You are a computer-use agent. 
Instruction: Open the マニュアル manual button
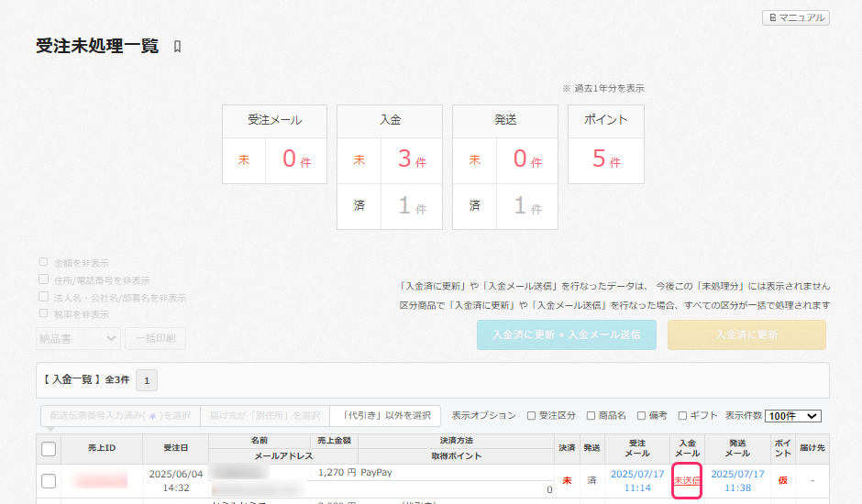coord(795,17)
